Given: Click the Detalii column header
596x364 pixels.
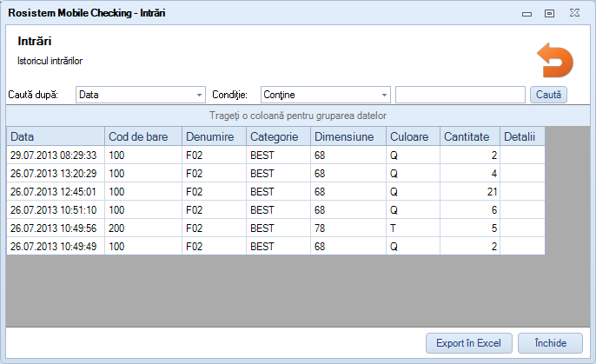Looking at the screenshot, I should point(521,136).
